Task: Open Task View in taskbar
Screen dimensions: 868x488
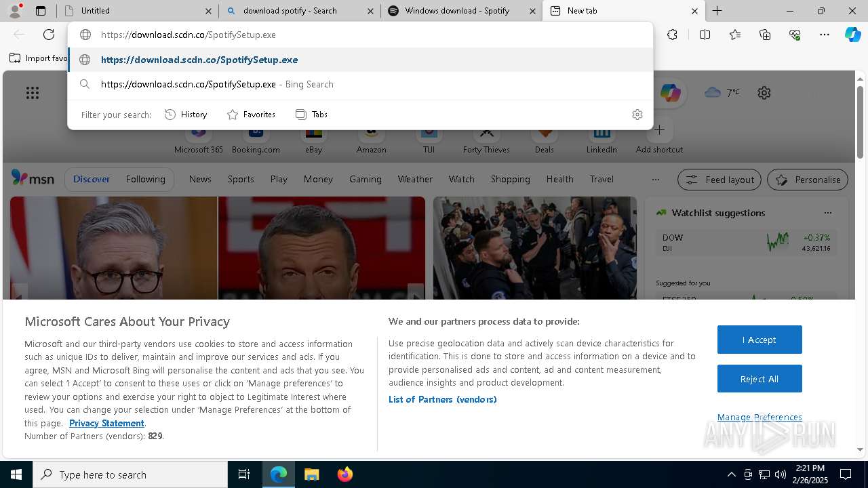Action: [x=244, y=474]
